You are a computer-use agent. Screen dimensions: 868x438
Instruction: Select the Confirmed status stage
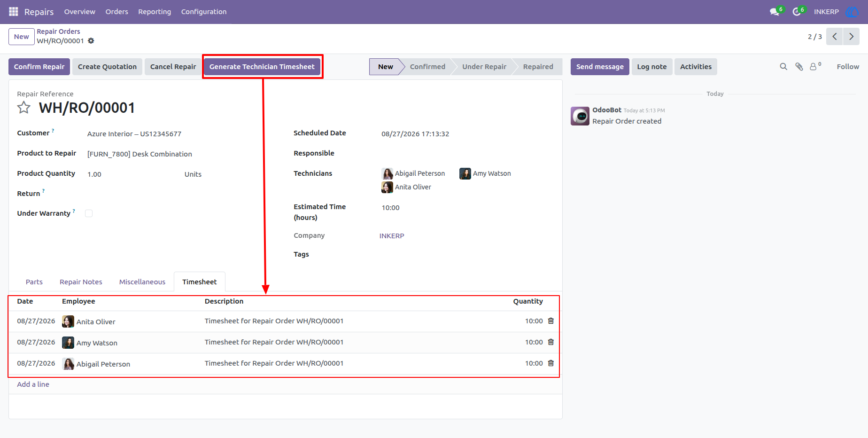pyautogui.click(x=427, y=67)
